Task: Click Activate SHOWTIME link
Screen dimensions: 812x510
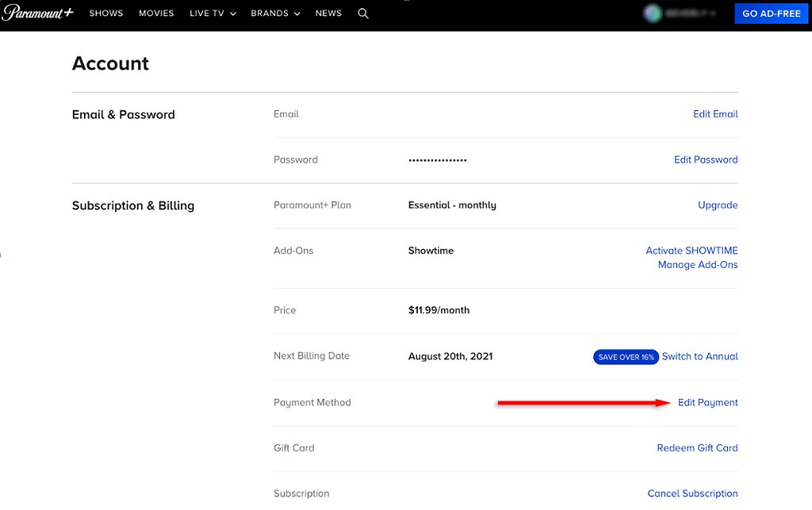Action: point(691,251)
